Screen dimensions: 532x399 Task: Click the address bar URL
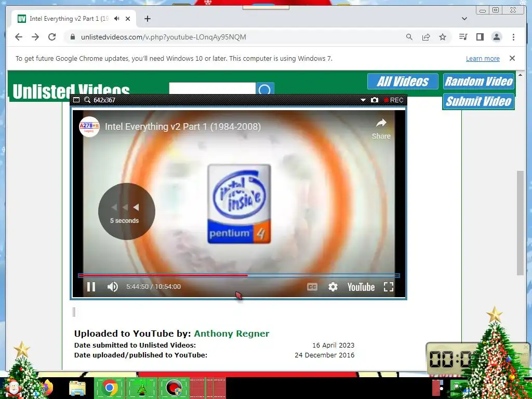pyautogui.click(x=164, y=37)
